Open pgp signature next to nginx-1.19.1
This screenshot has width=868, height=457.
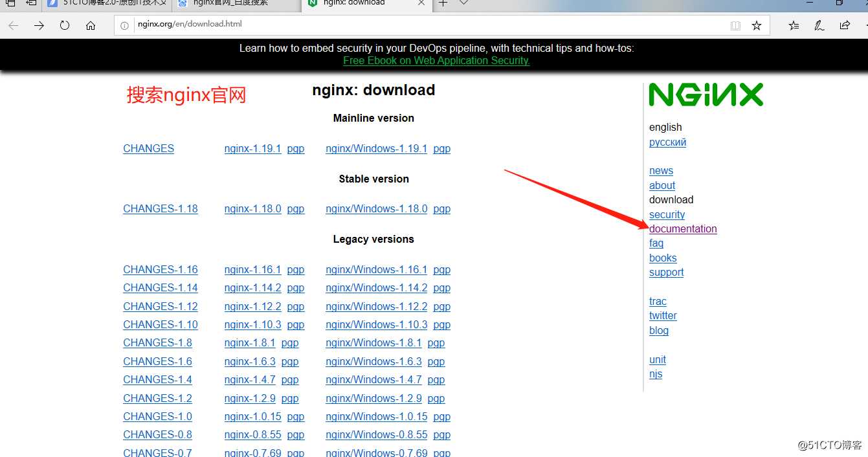coord(296,148)
